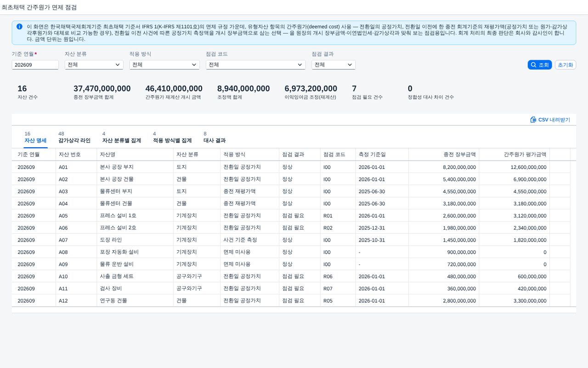Switch to the 자산 명세 tab
Viewport: 588px width, 368px height.
coord(35,138)
